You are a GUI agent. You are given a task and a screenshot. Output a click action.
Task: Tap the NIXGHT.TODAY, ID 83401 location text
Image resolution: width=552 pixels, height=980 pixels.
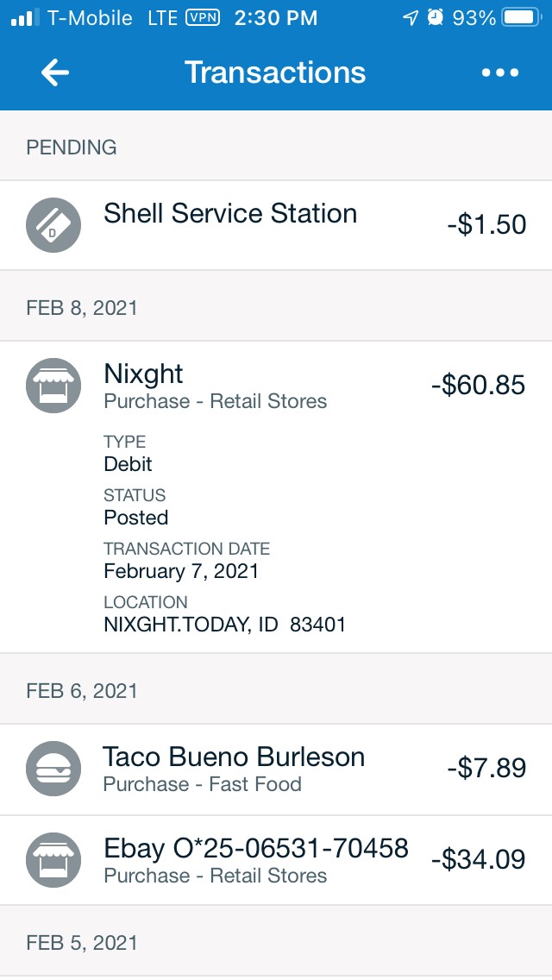(224, 624)
